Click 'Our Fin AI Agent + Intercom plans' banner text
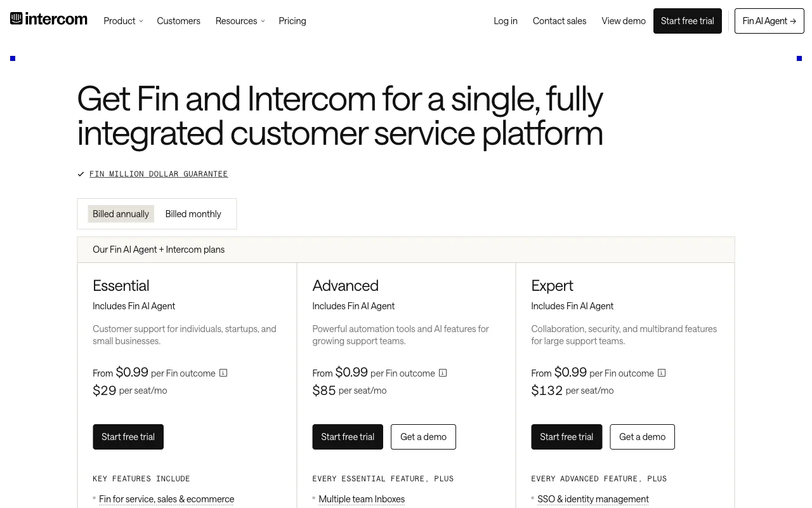812x508 pixels. (159, 250)
